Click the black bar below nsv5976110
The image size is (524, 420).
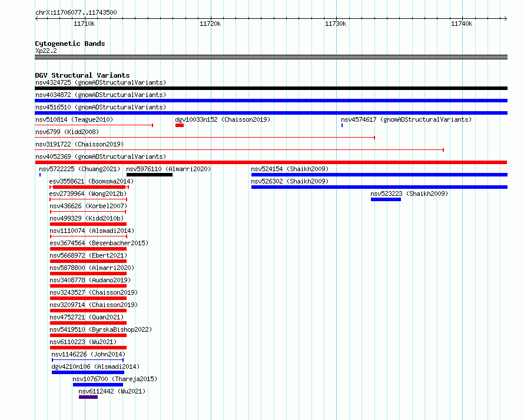coord(150,175)
